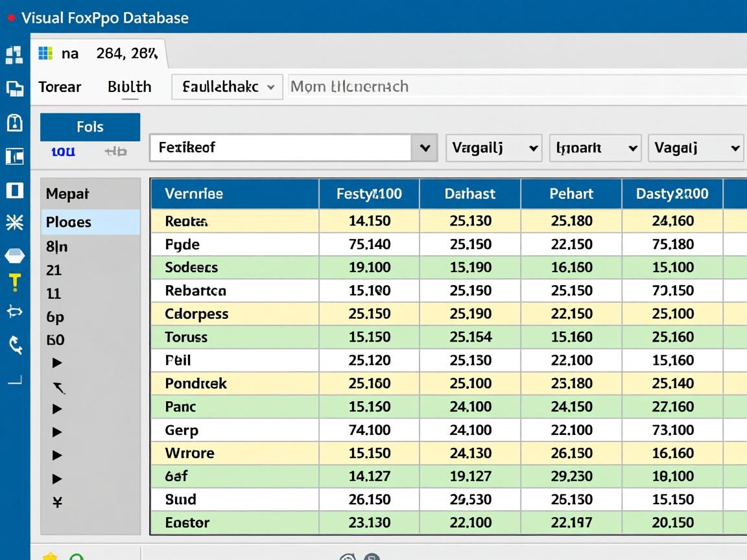Click the colorful grid icon beside 'na' tab
This screenshot has width=747, height=560.
[x=45, y=53]
